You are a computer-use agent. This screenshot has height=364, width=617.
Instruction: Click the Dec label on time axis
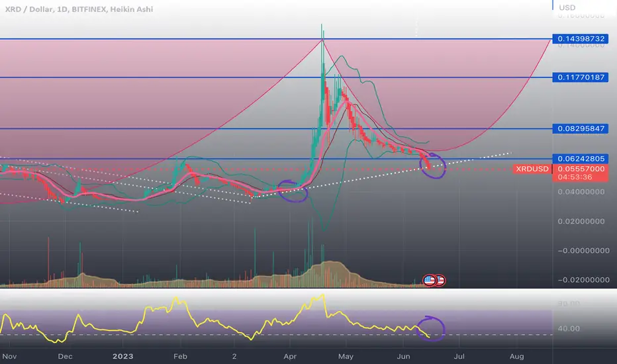click(65, 356)
